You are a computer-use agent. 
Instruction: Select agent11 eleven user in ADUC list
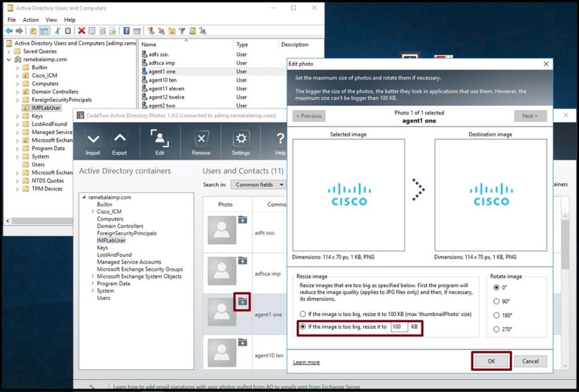pos(166,89)
